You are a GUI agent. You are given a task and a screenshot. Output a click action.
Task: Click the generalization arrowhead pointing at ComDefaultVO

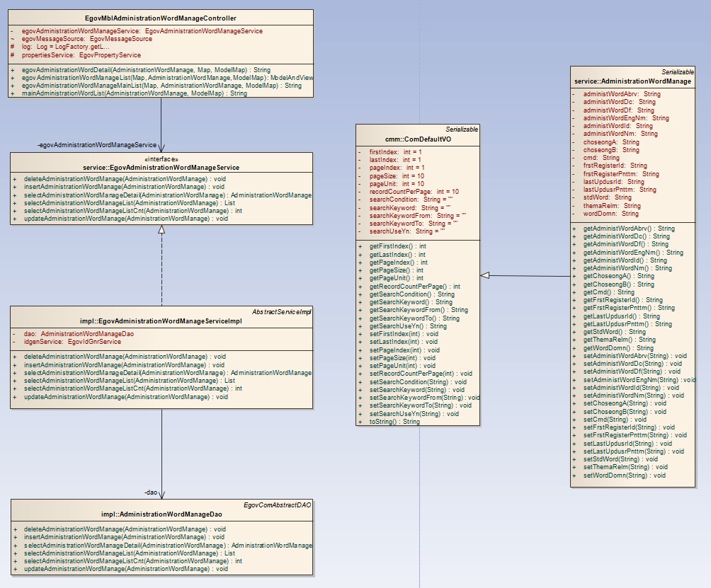pos(485,275)
